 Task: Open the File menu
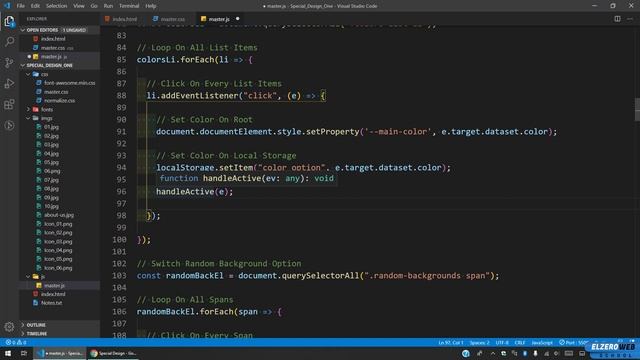click(x=21, y=6)
